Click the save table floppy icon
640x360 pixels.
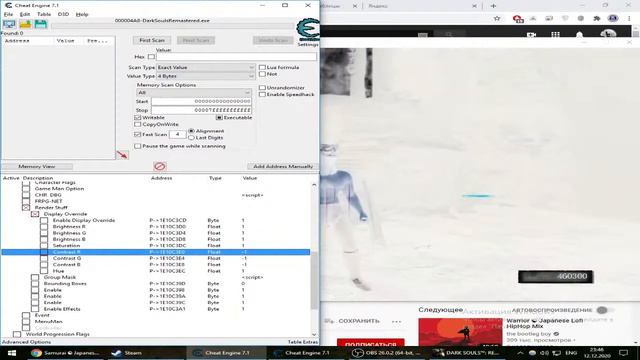[40, 24]
